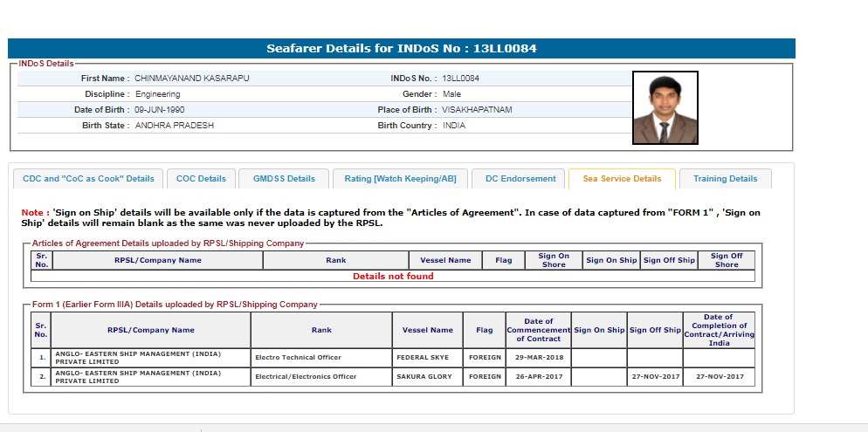Click the Sign Off Shore column header

pos(726,260)
